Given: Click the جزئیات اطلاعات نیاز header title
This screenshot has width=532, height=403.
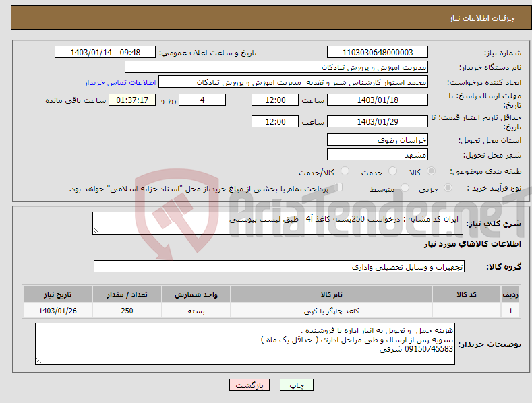Looking at the screenshot, I should click(482, 18).
